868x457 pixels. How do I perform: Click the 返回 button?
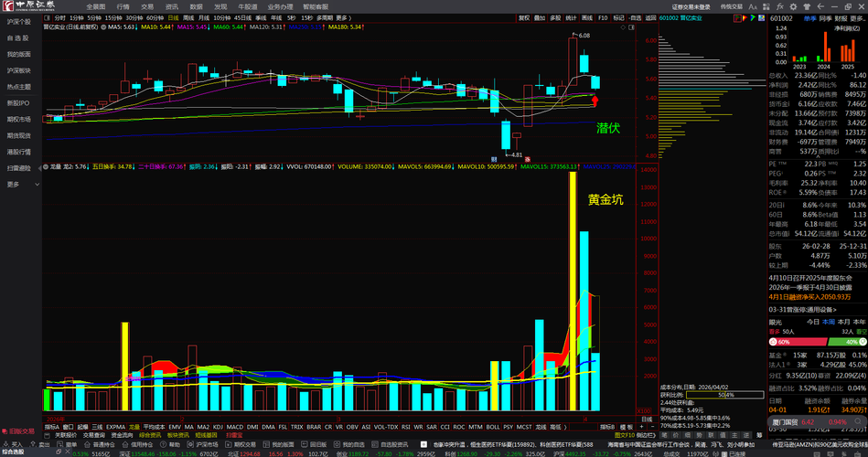[x=650, y=18]
